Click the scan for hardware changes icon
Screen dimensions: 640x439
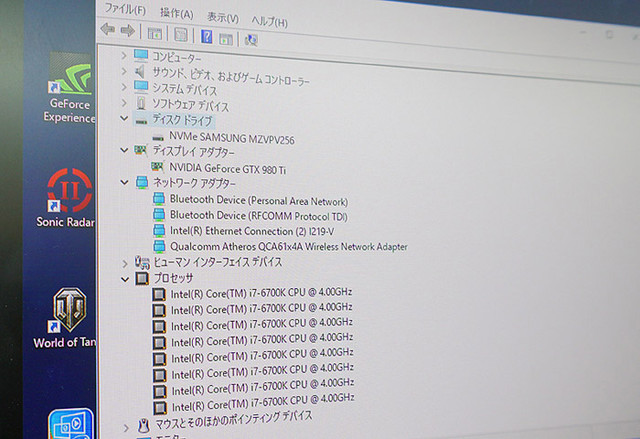251,40
